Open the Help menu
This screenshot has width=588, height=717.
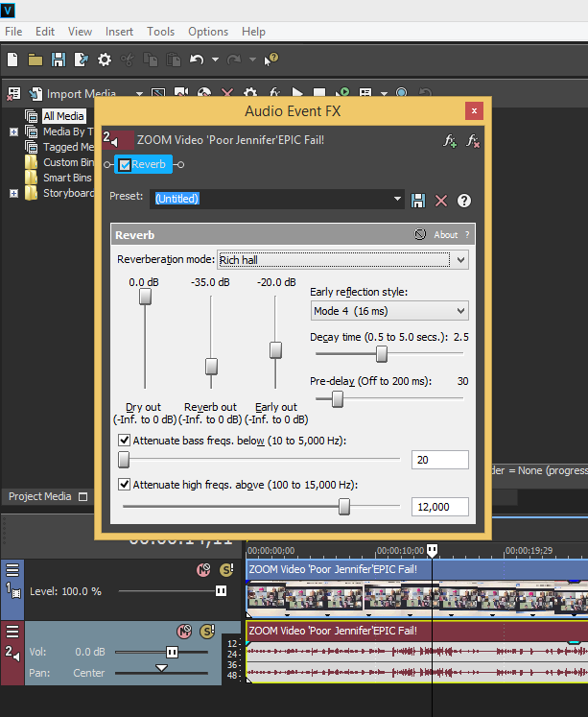tap(253, 32)
